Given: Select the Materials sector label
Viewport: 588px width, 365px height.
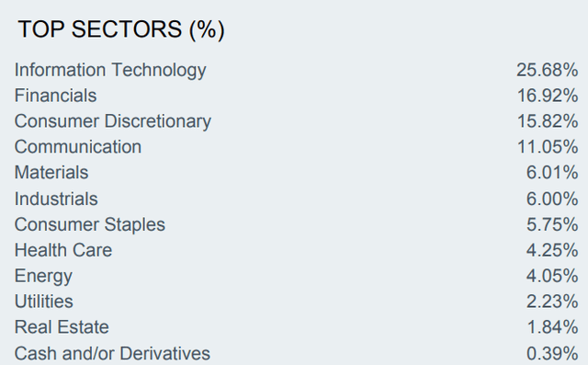Looking at the screenshot, I should tap(51, 173).
